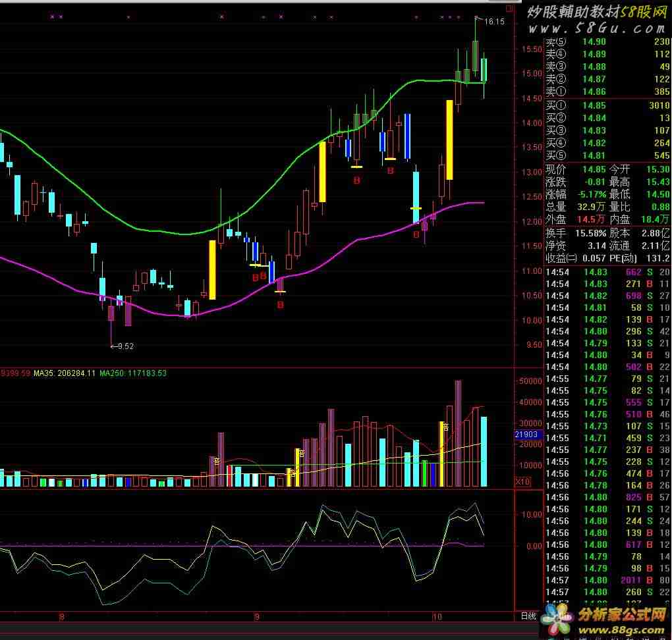Click the 最高 high price 15.43
672x640 pixels.
(x=658, y=182)
